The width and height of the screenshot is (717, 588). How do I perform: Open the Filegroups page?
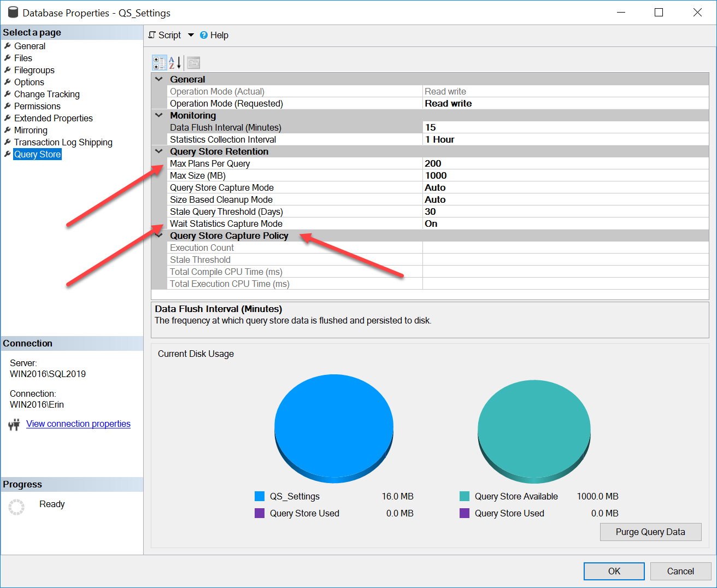(34, 70)
